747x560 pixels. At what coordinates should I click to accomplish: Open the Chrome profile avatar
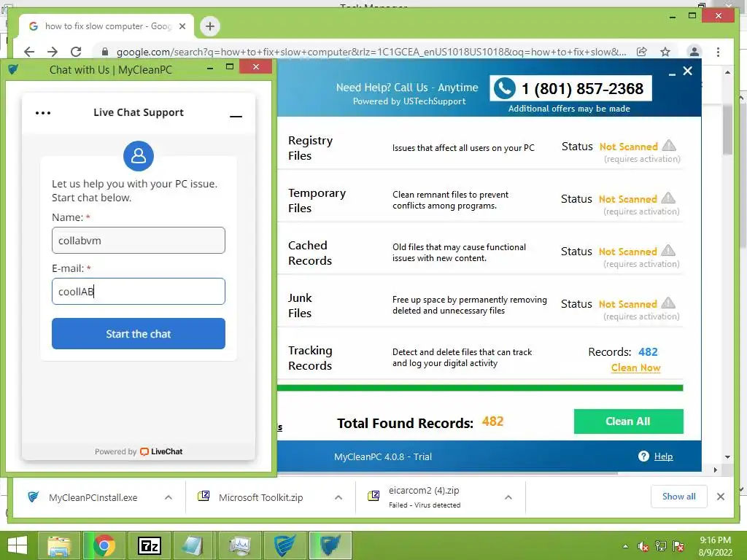(x=694, y=52)
